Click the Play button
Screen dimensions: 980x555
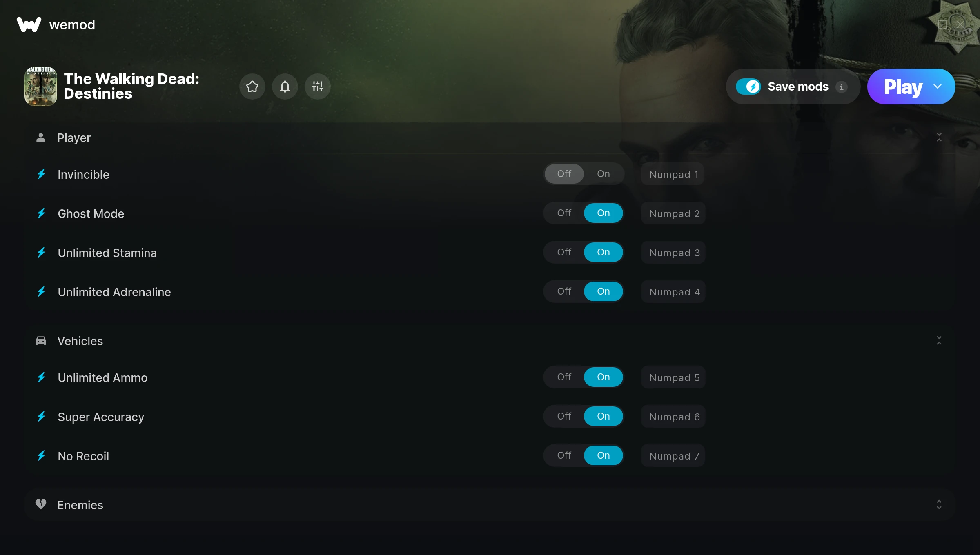(903, 87)
